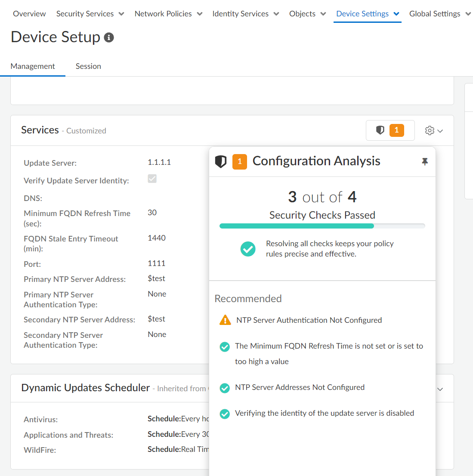Viewport: 473px width, 476px height.
Task: Switch to the Session tab
Action: pos(88,66)
